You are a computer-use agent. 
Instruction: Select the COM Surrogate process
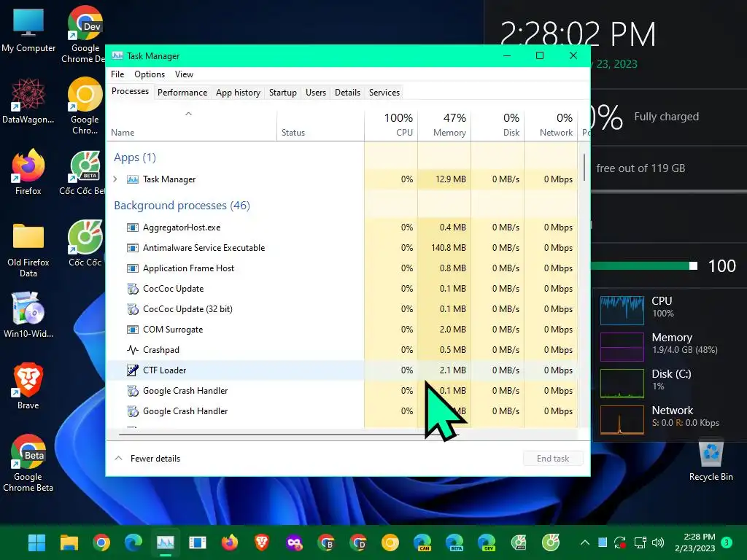(x=342, y=330)
